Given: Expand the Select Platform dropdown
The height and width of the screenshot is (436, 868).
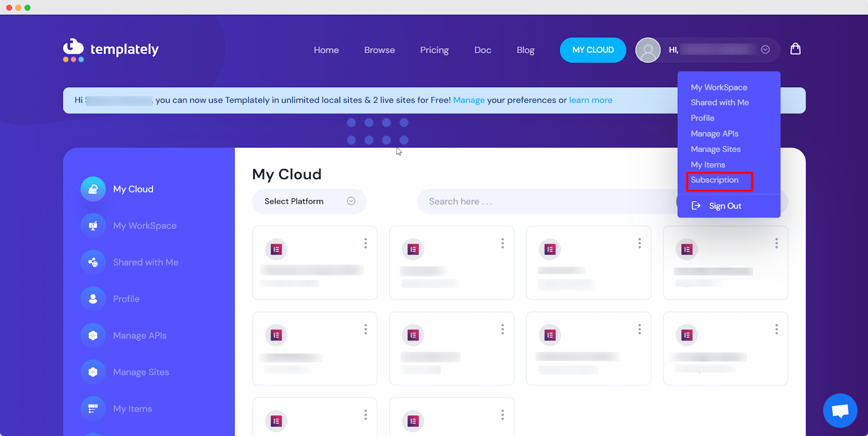Looking at the screenshot, I should click(x=309, y=201).
